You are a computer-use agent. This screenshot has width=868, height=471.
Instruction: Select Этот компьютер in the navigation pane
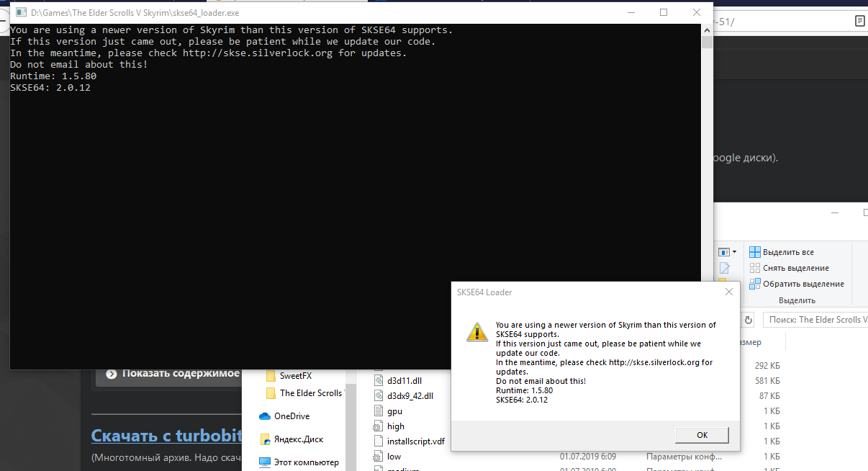(x=306, y=462)
